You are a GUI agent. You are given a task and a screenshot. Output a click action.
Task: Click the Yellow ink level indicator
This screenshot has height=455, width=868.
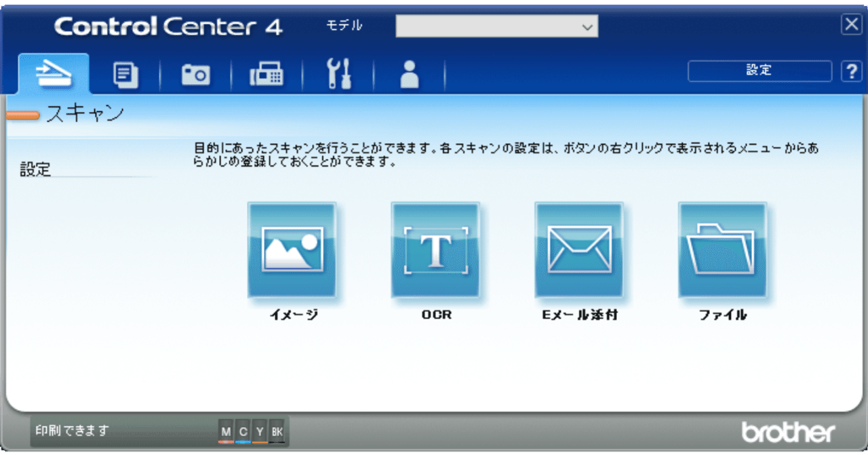pos(259,431)
